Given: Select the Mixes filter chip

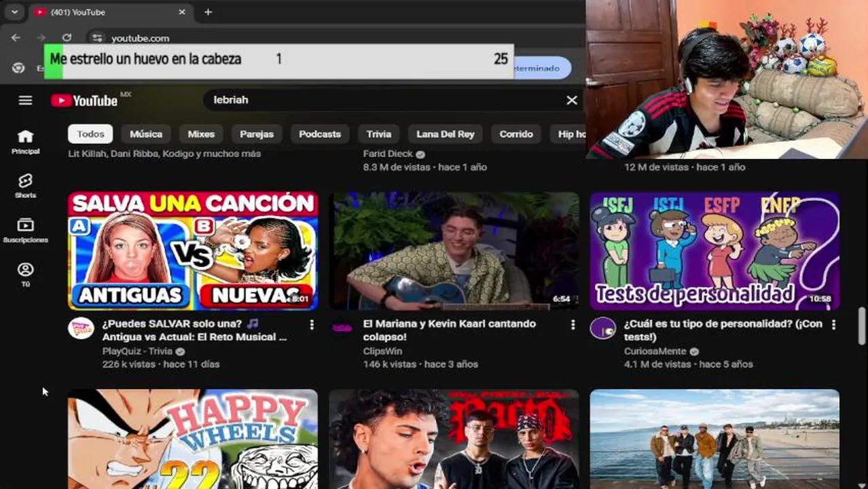Looking at the screenshot, I should (201, 134).
